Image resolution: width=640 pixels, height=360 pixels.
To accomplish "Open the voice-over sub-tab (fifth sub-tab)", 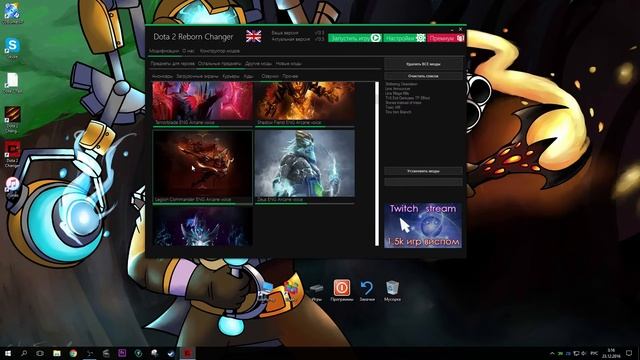I will (270, 76).
